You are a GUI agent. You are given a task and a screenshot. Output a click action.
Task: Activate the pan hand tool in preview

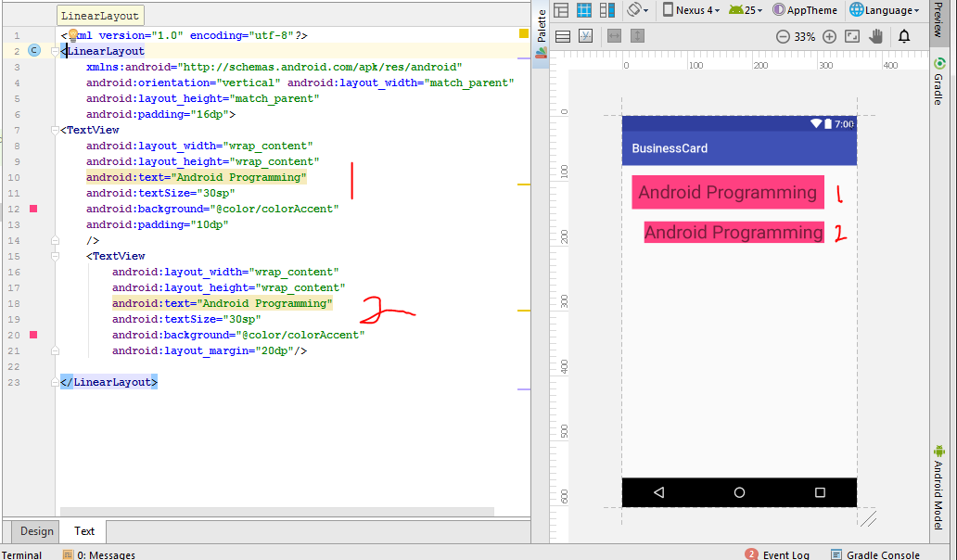point(875,36)
